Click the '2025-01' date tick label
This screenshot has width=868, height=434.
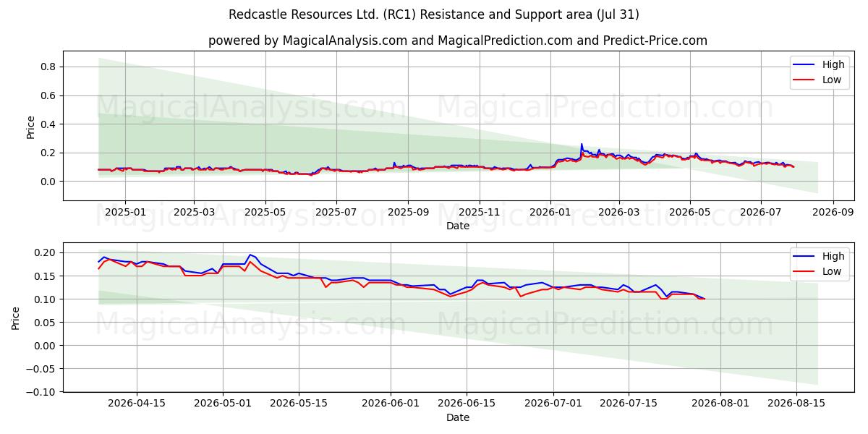[x=125, y=212]
